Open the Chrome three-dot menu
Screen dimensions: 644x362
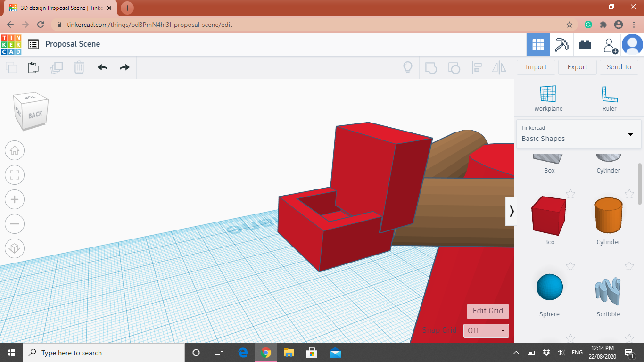click(x=633, y=25)
